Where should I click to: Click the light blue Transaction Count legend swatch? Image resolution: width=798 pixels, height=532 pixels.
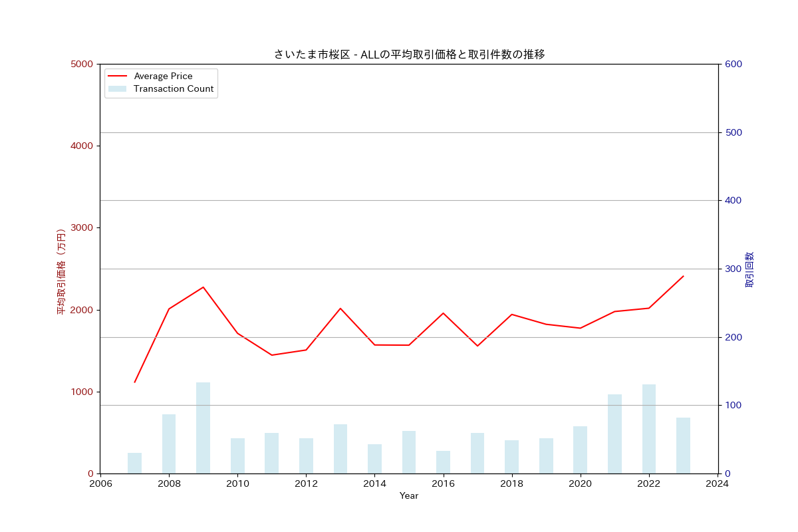pos(117,89)
